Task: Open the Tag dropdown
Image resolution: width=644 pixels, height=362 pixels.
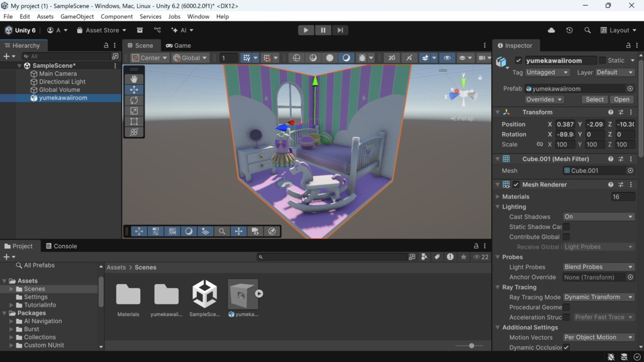Action: (x=547, y=72)
